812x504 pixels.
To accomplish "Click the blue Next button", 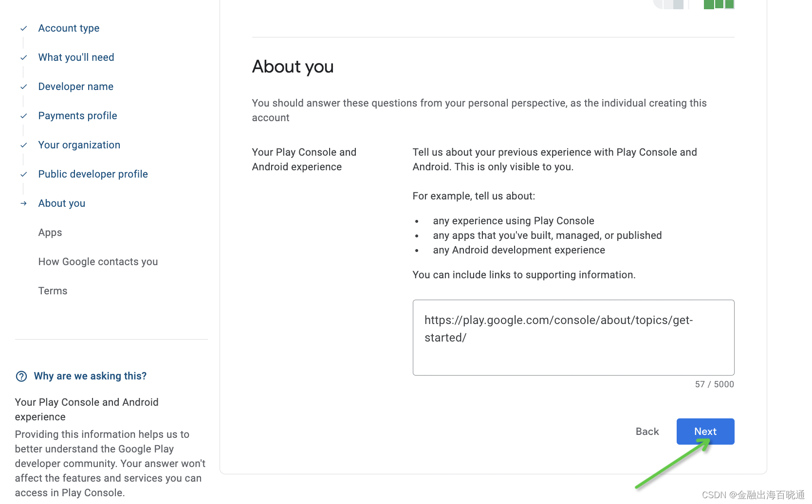I will [x=705, y=432].
